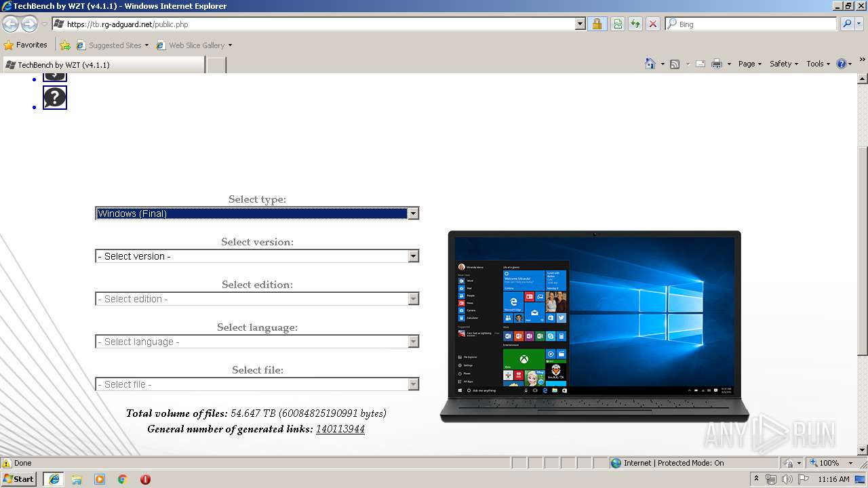Viewport: 868px width, 488px height.
Task: Open the Select file dropdown
Action: coord(257,384)
